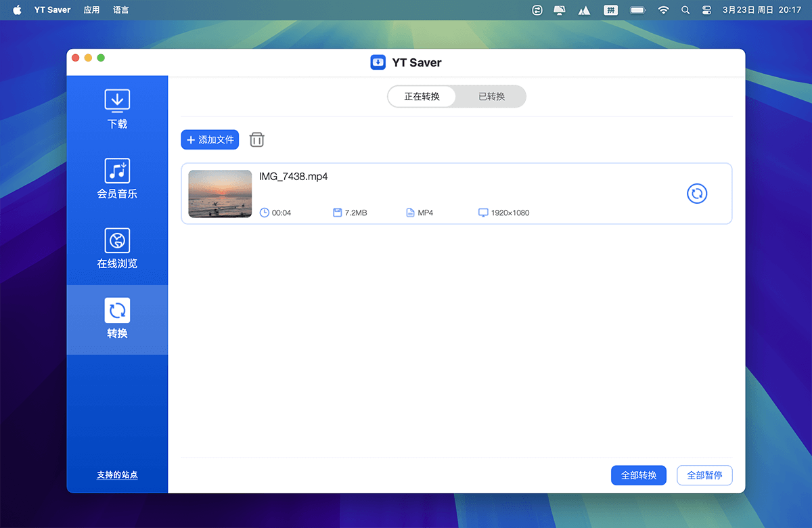The height and width of the screenshot is (528, 812).
Task: Click the screen mirroring display icon
Action: click(x=559, y=10)
